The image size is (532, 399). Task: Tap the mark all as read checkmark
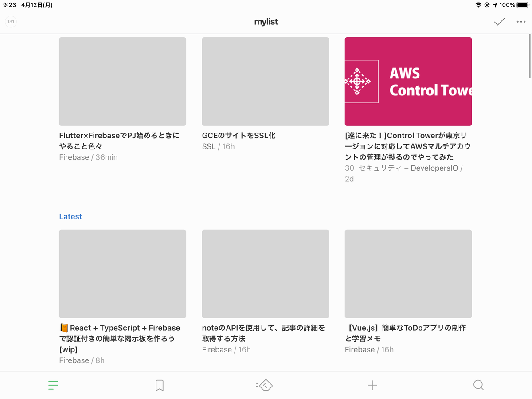point(499,22)
